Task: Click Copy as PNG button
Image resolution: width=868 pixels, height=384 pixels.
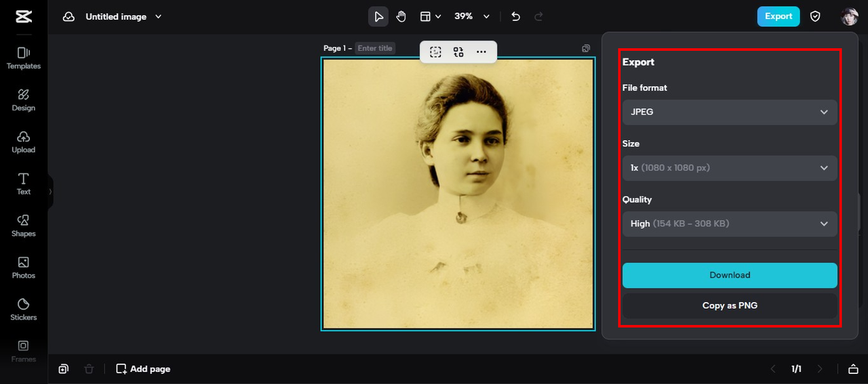Action: point(730,305)
